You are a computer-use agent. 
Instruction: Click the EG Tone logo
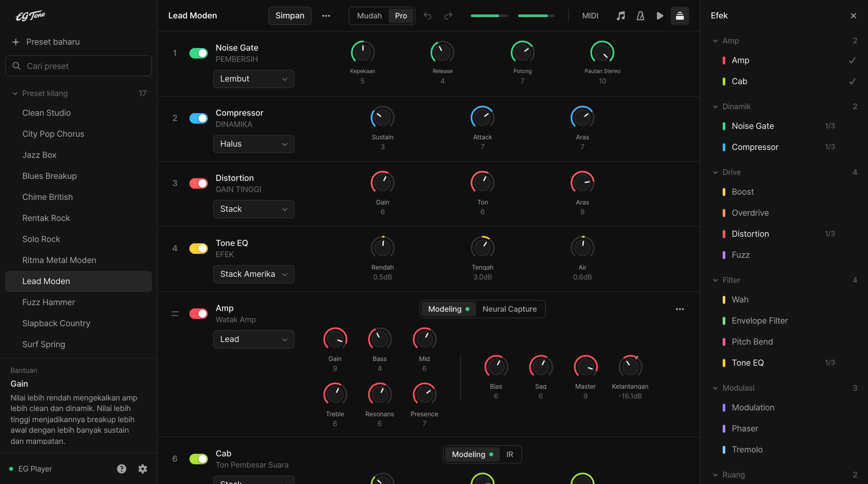pos(30,15)
